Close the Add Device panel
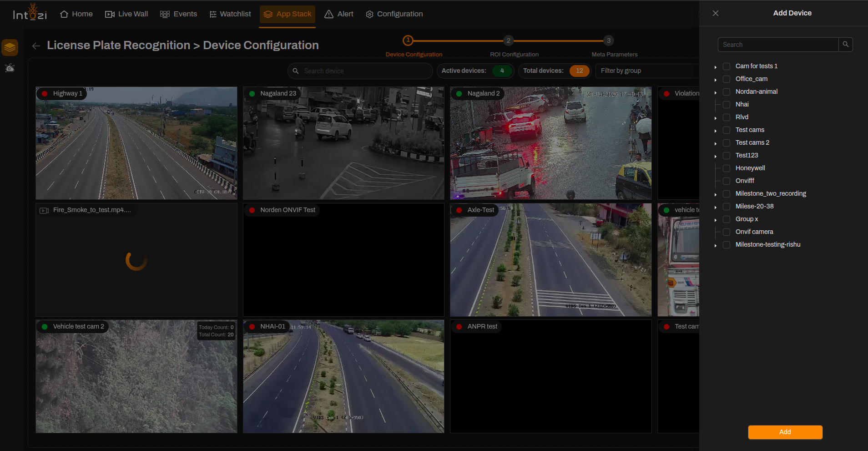Screen dimensions: 868x451 click(x=716, y=13)
